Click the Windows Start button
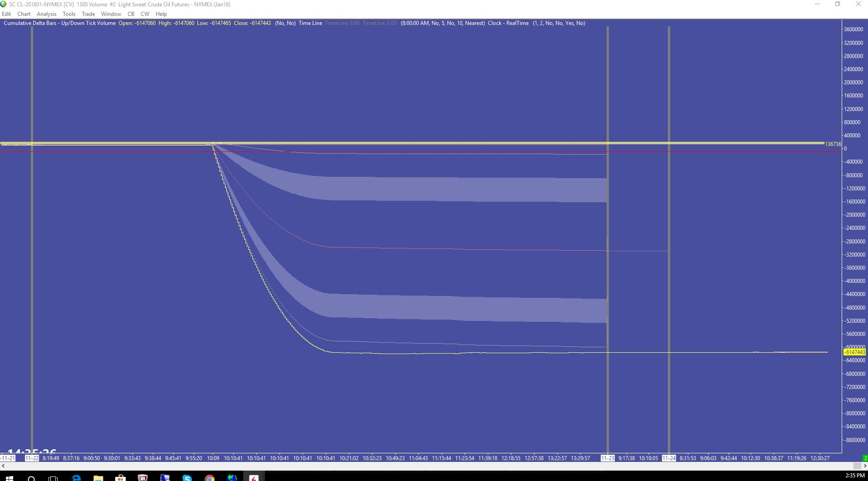Screen dimensions: 868x481 [9, 478]
